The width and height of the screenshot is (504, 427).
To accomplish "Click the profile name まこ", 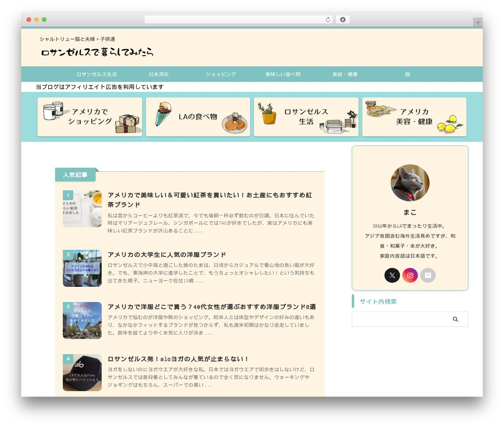I will tap(410, 212).
